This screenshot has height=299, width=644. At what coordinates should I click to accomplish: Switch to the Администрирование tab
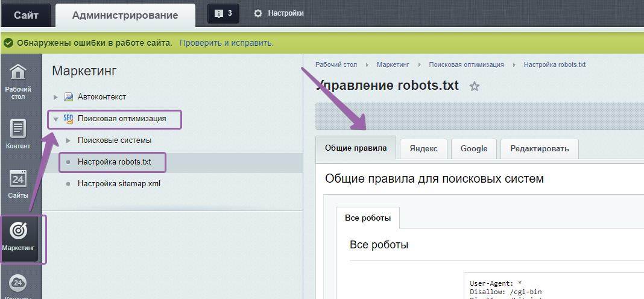(125, 15)
